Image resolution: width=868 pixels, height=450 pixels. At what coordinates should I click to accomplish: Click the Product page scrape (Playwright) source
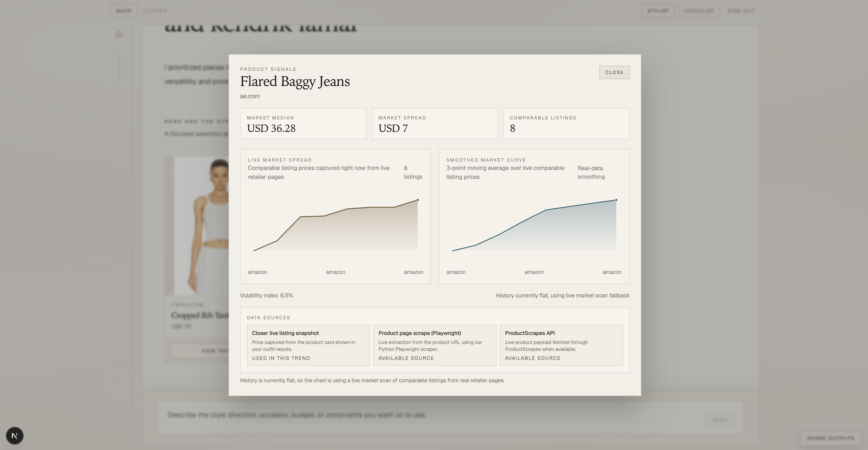434,345
